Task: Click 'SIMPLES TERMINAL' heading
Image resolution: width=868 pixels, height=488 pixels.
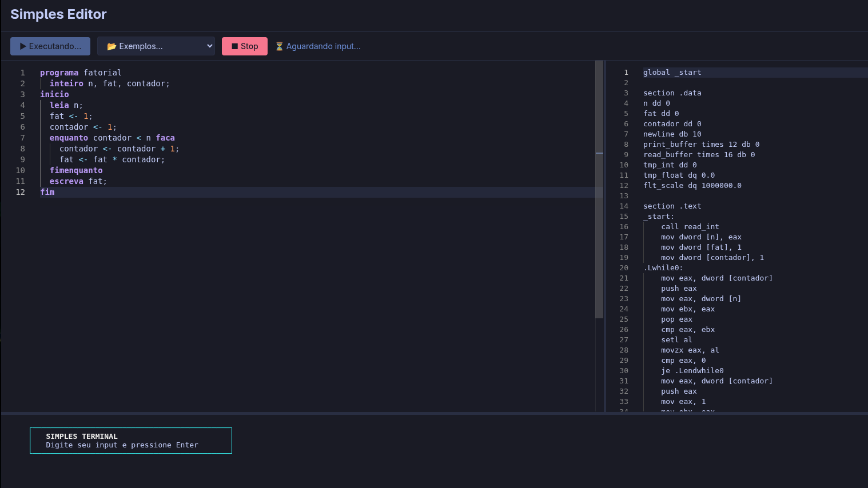Action: pos(82,437)
